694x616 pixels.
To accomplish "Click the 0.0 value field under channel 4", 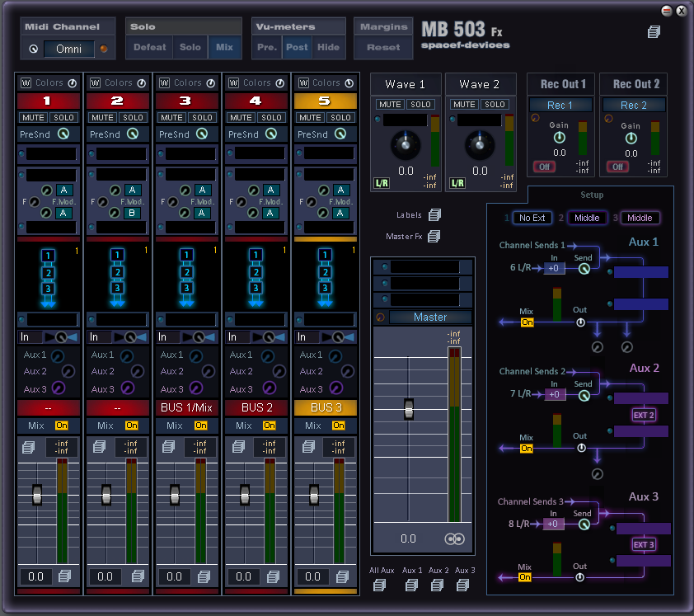I will tap(243, 576).
